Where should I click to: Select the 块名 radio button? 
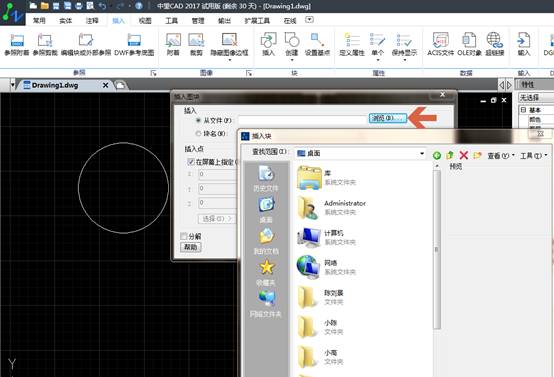point(198,133)
